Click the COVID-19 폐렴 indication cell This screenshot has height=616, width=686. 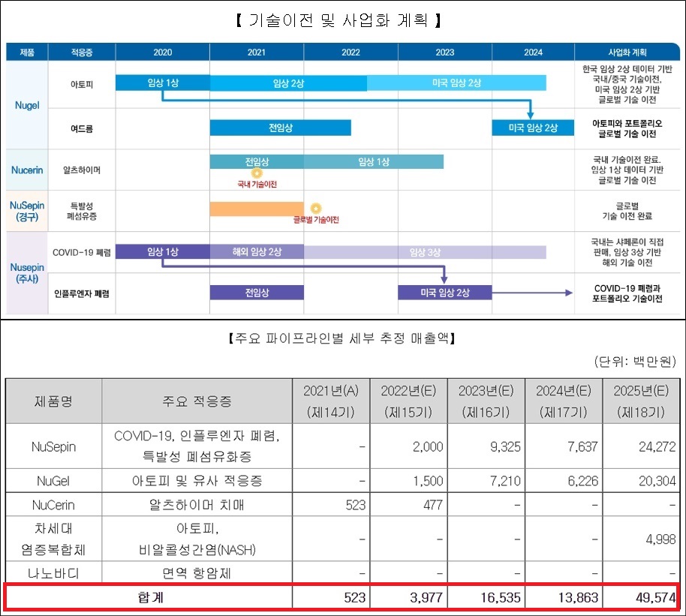point(82,252)
